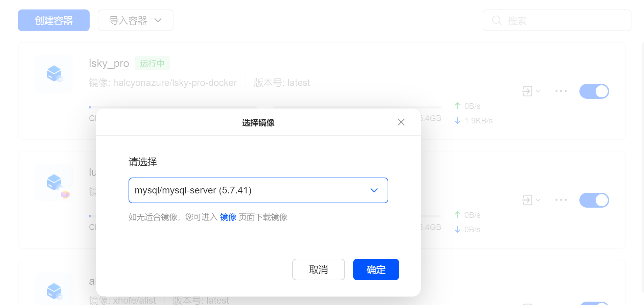Screen dimensions: 644x305
Task: Close the 选择镜像 dialog with X
Action: [401, 122]
